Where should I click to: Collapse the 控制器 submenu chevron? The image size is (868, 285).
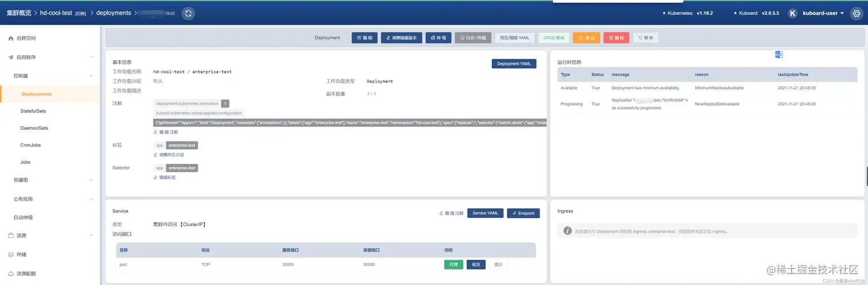point(91,76)
